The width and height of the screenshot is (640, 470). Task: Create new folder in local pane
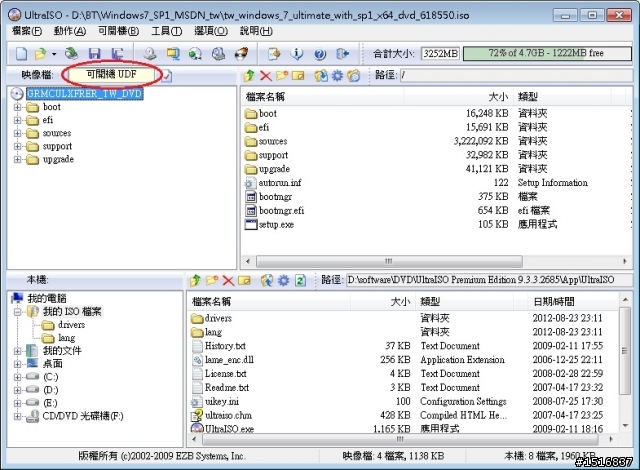(x=212, y=280)
